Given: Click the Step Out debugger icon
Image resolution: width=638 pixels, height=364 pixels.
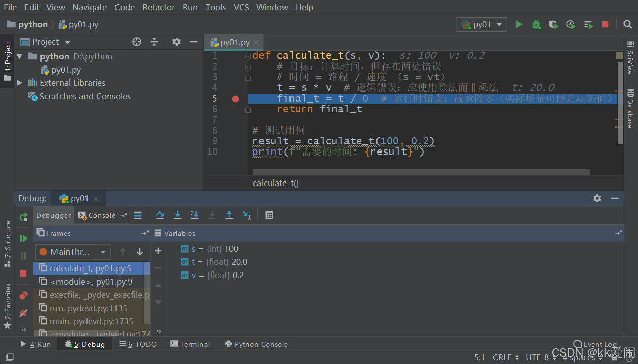Looking at the screenshot, I should 229,215.
